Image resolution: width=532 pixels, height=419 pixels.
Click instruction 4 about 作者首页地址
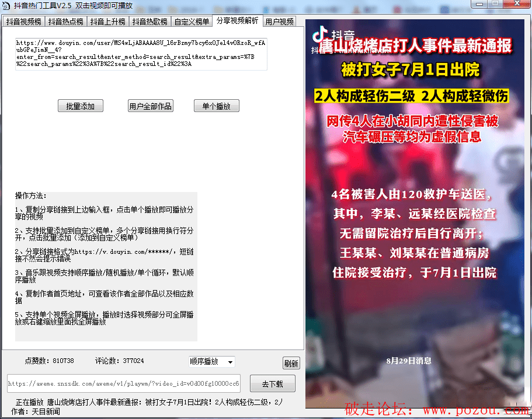tap(104, 297)
